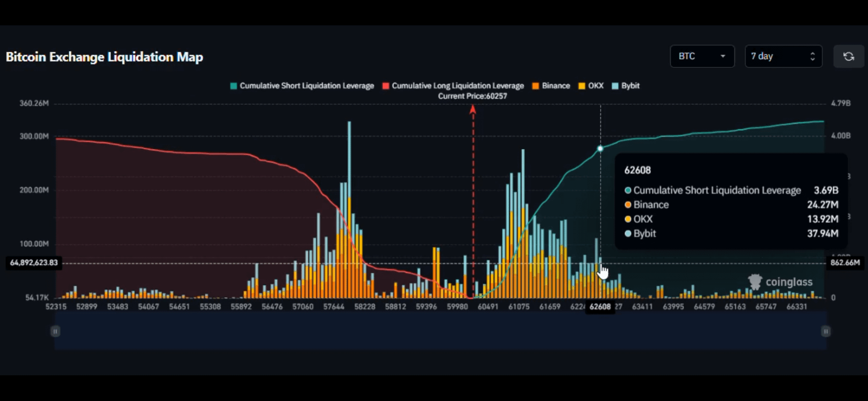Grab the left handle of the range slider

click(55, 331)
